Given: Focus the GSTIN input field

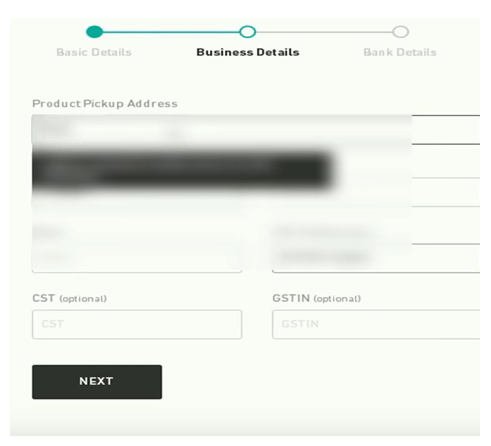Looking at the screenshot, I should 376,324.
